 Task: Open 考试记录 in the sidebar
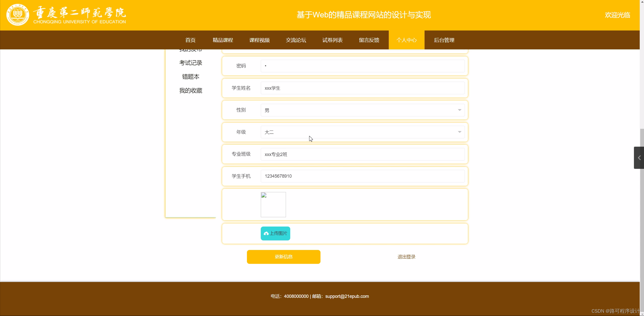[191, 63]
